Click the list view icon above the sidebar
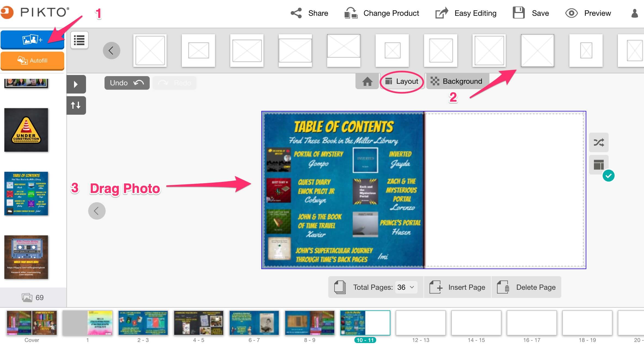Screen dimensions: 644x349 (79, 40)
